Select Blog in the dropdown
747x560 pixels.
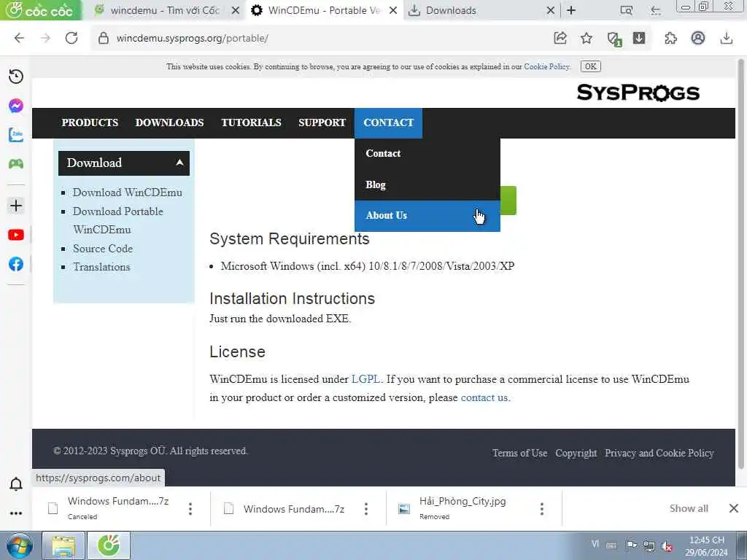[427, 184]
